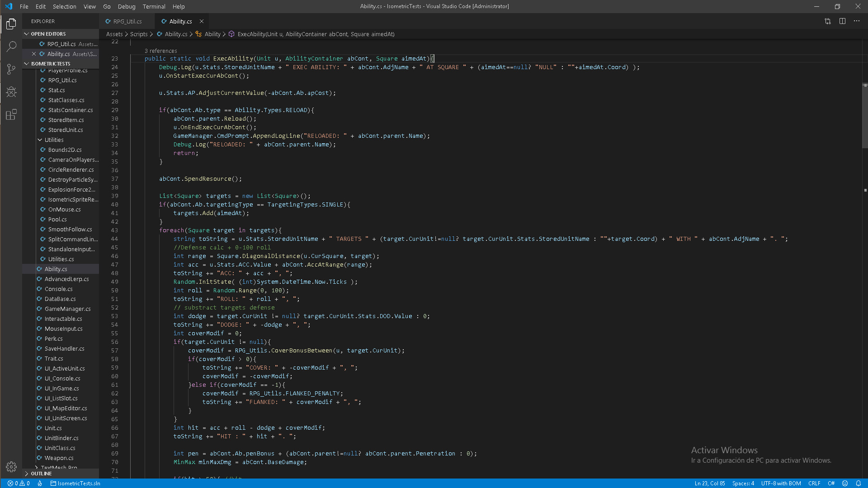Open the Source Control view icon

[11, 69]
